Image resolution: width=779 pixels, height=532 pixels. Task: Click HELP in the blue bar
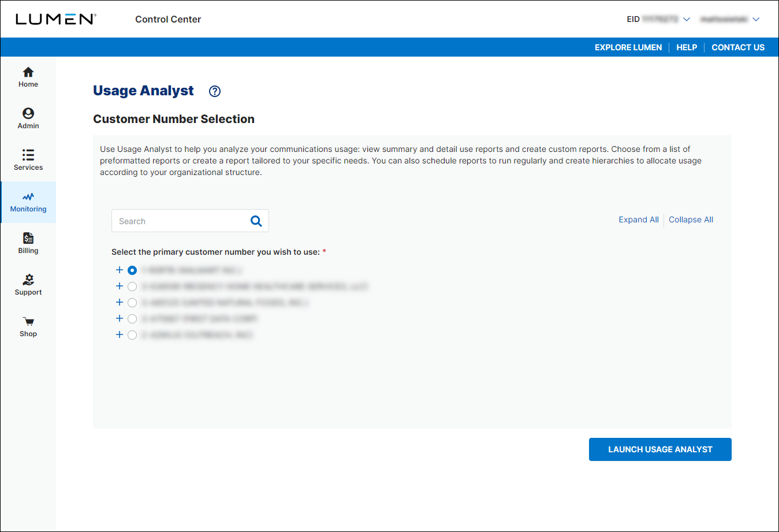687,47
